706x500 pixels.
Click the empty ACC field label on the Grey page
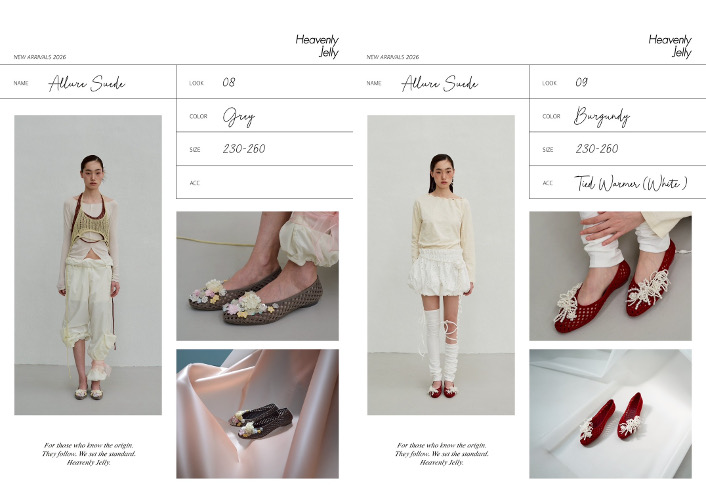point(195,183)
